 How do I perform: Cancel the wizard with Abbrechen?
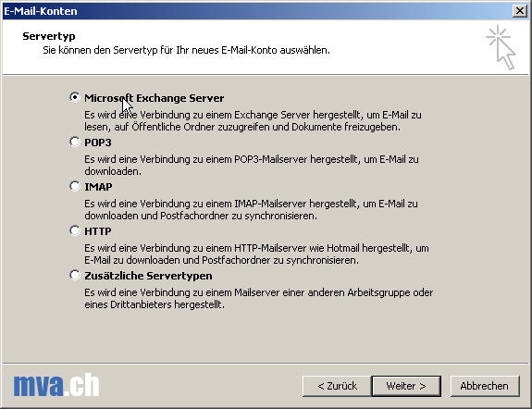pos(485,386)
